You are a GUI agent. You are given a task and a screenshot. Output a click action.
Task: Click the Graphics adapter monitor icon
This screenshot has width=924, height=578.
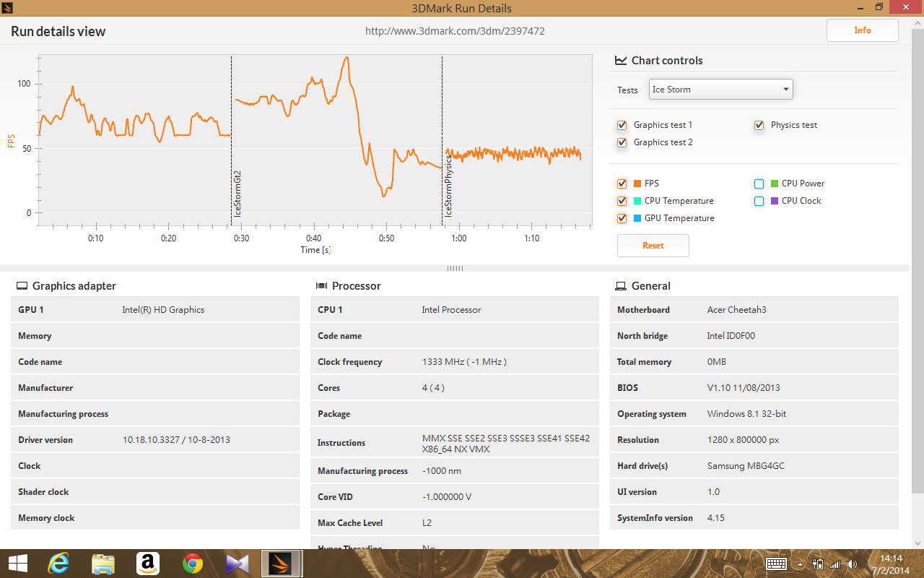22,286
